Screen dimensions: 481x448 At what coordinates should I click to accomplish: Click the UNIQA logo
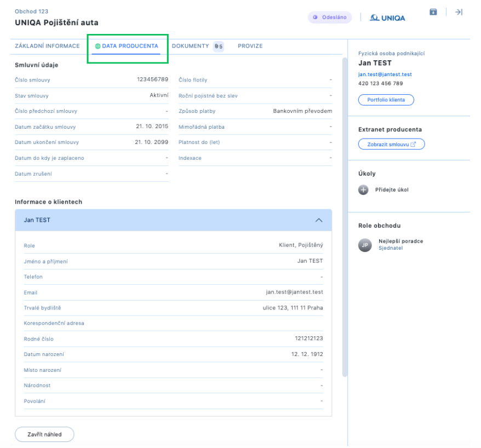pyautogui.click(x=387, y=18)
